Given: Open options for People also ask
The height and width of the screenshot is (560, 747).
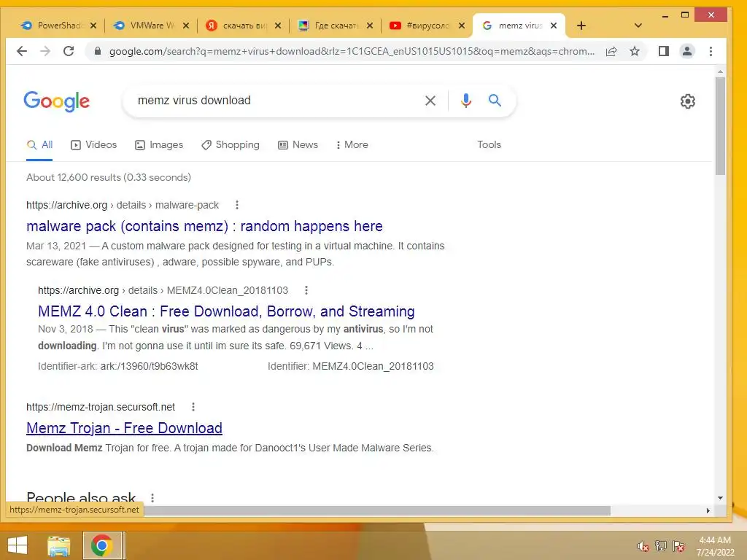Looking at the screenshot, I should [x=152, y=497].
